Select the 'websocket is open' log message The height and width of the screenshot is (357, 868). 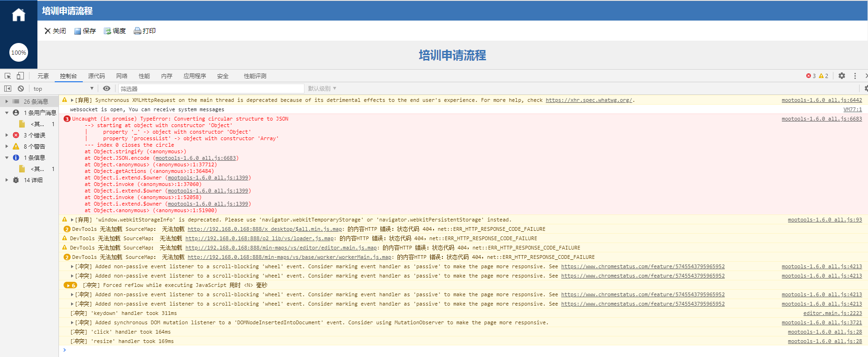pos(147,109)
